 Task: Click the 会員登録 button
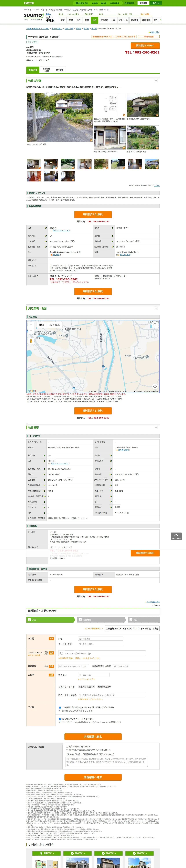point(143,3)
